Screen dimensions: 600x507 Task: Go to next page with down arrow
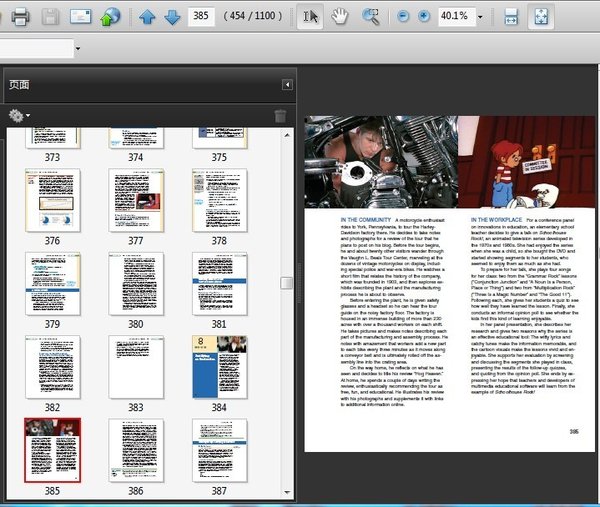tap(171, 17)
